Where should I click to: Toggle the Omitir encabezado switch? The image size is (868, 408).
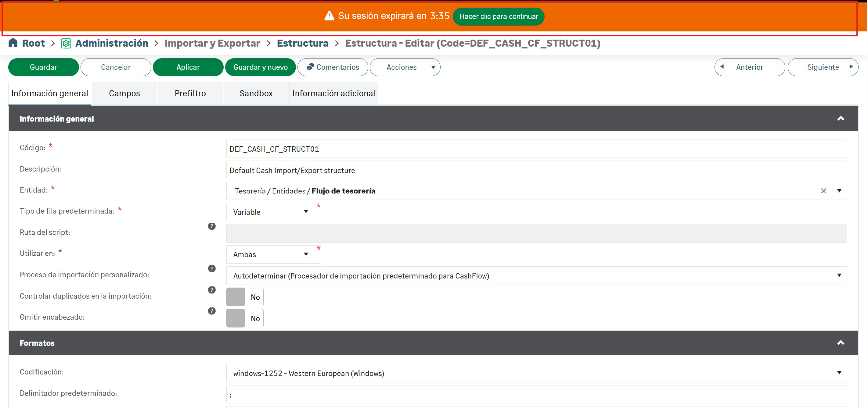(x=245, y=318)
